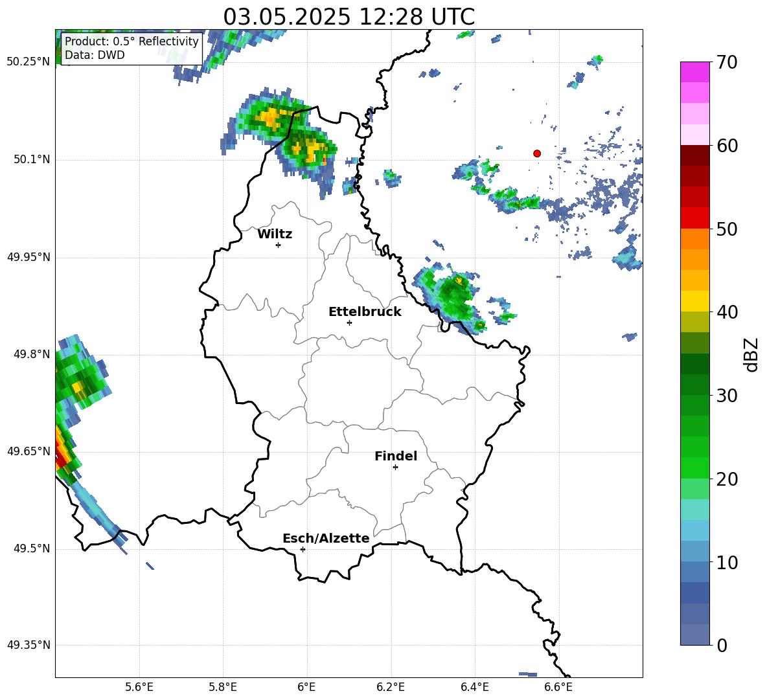Click the 6°E longitude label
The width and height of the screenshot is (767, 700).
pyautogui.click(x=306, y=687)
